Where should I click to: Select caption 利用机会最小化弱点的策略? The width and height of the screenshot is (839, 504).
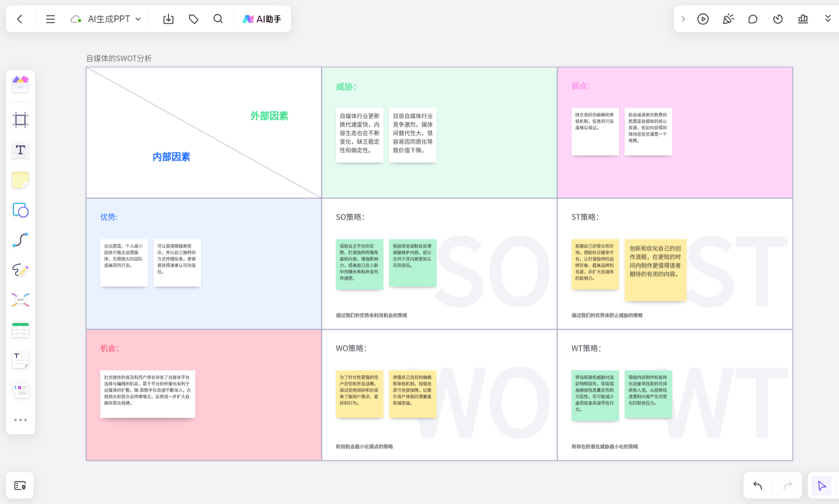[x=364, y=446]
